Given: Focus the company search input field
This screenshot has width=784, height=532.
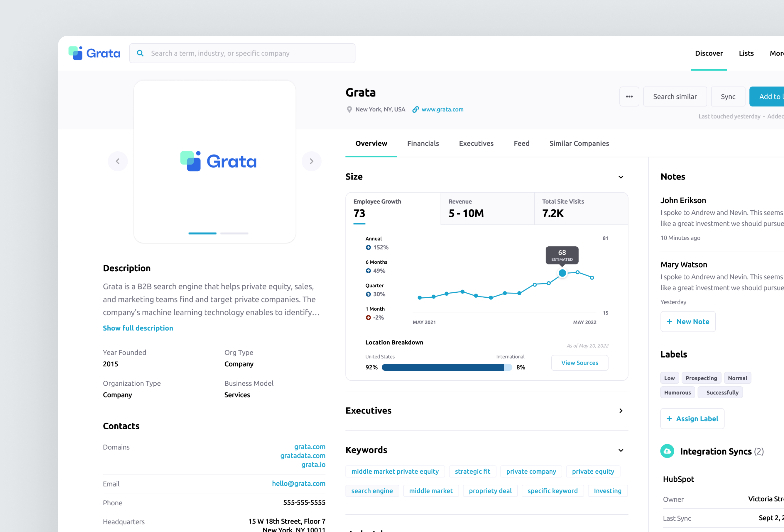Looking at the screenshot, I should coord(242,53).
